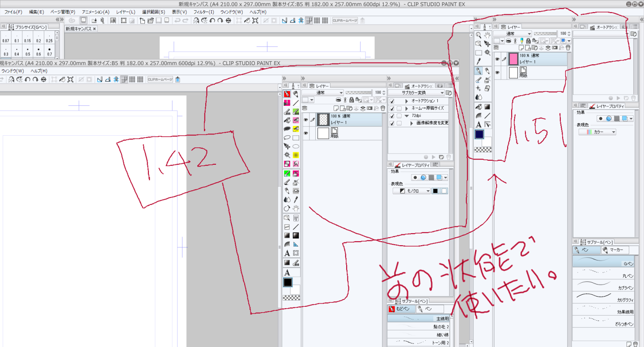This screenshot has width=644, height=347.
Task: Click the dark navy main color swatch
Action: point(480,134)
